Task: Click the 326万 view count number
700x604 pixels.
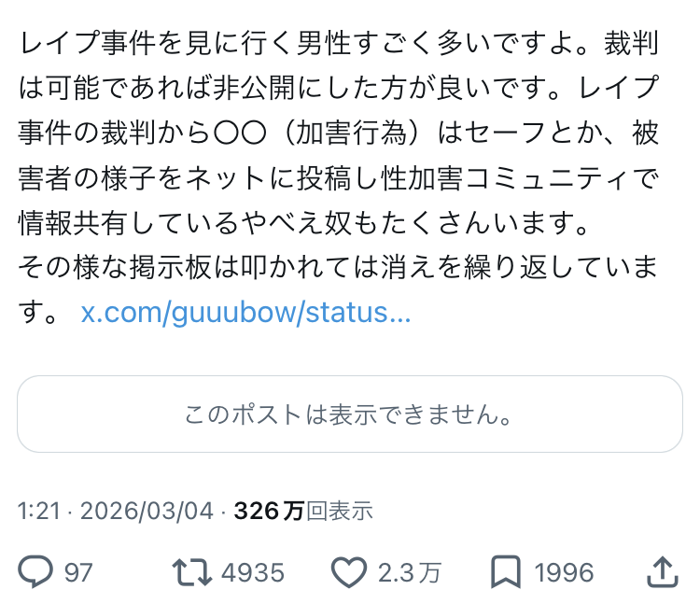Action: [269, 511]
